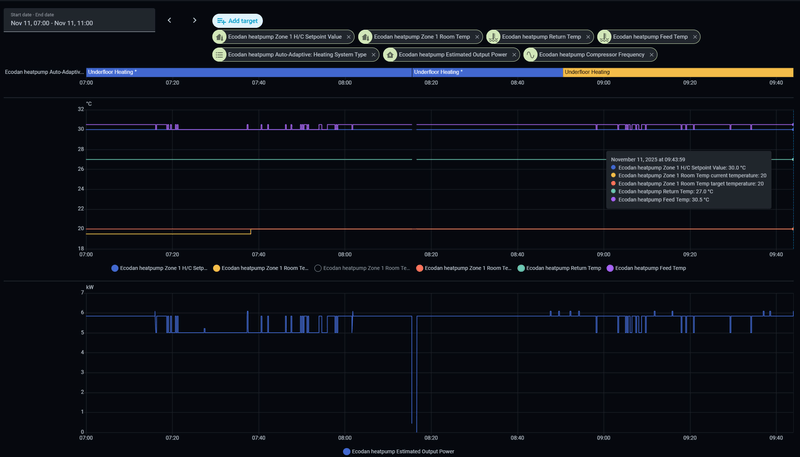Image resolution: width=800 pixels, height=457 pixels.
Task: Click the Add target button
Action: coord(237,20)
